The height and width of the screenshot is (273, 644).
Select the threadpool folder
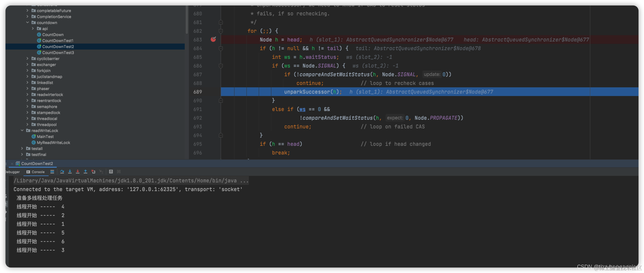pos(46,124)
